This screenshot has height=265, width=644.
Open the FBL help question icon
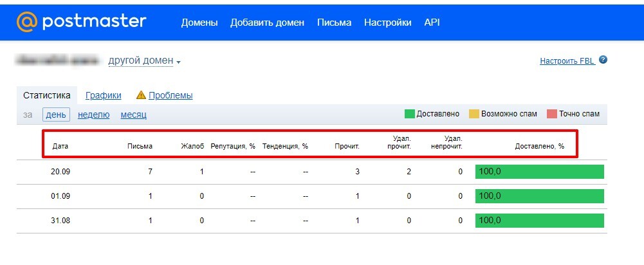click(603, 60)
